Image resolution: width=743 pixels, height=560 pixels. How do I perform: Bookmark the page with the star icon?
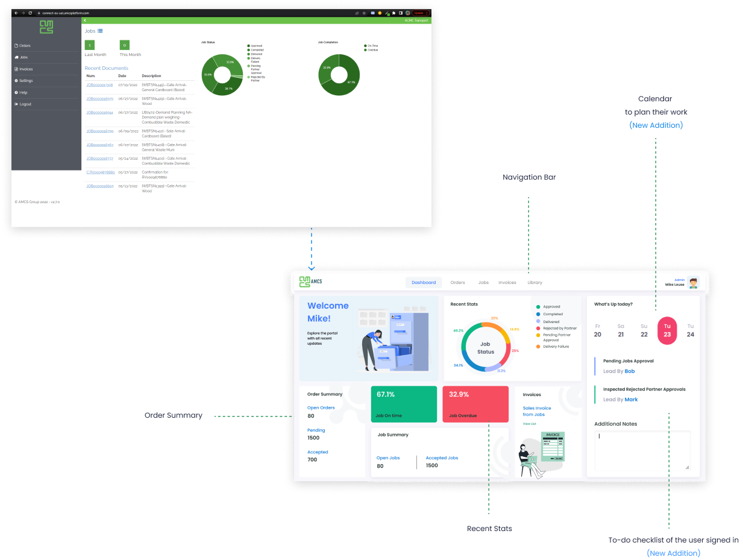coord(365,13)
